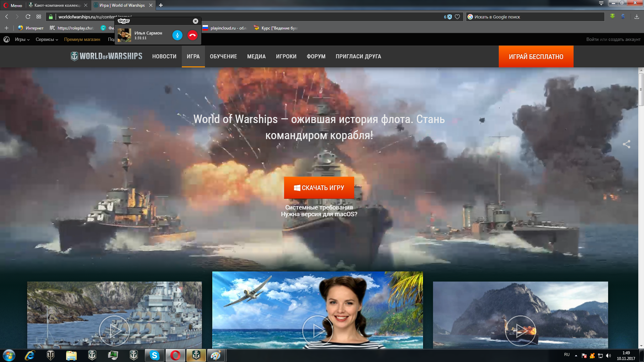Go back to the previous page
The height and width of the screenshot is (362, 644).
click(7, 17)
